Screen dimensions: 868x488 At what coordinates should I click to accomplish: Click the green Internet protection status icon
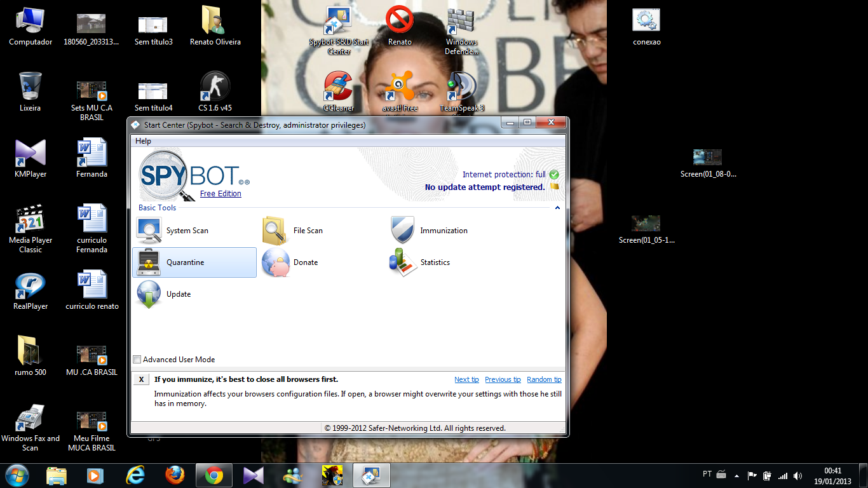[554, 175]
